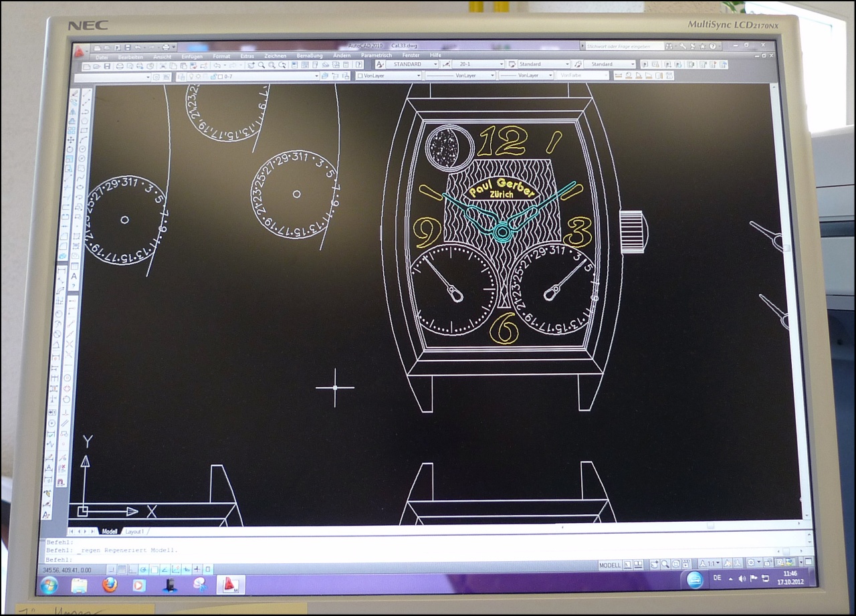Open the Zeichnen menu
The image size is (856, 616).
275,56
